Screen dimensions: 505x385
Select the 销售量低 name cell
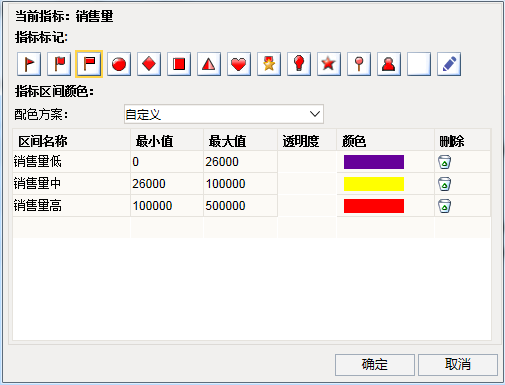coord(71,162)
